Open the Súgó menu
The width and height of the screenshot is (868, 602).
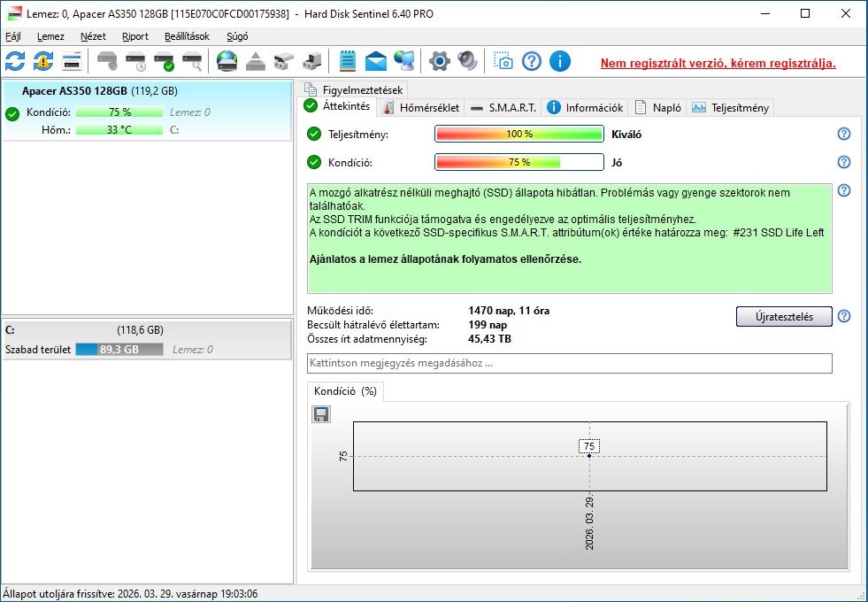pos(237,36)
